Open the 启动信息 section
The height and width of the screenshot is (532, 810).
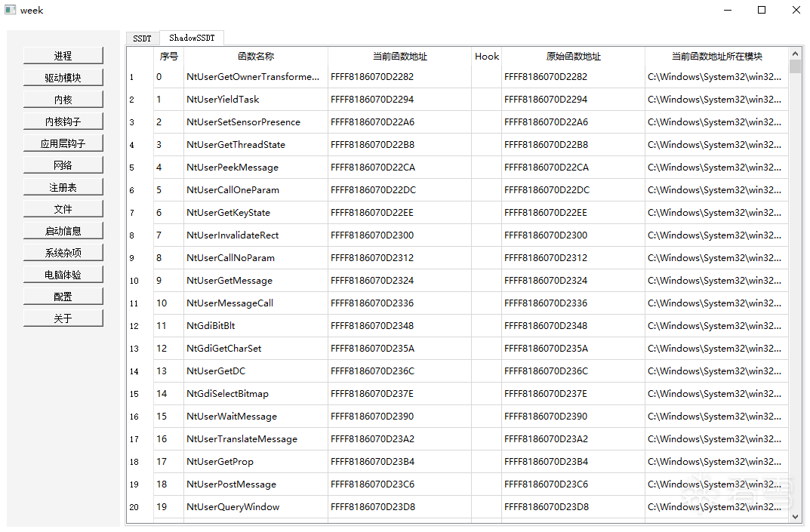63,231
